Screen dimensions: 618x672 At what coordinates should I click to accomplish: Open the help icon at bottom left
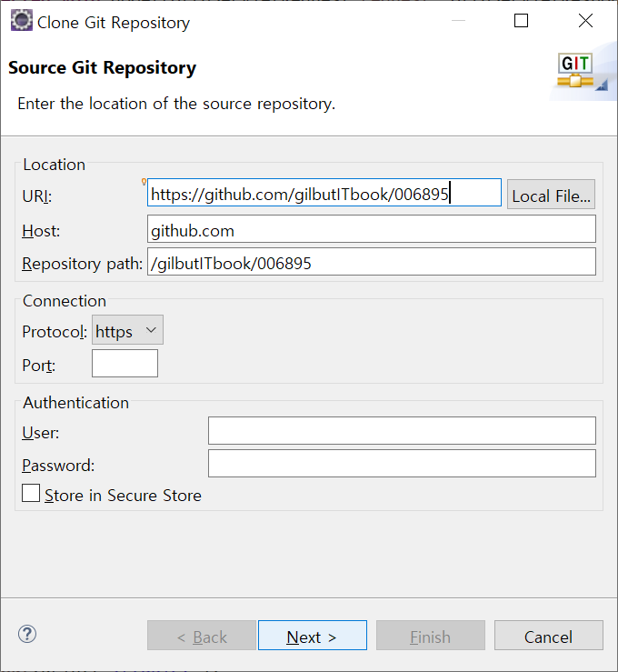tap(27, 635)
